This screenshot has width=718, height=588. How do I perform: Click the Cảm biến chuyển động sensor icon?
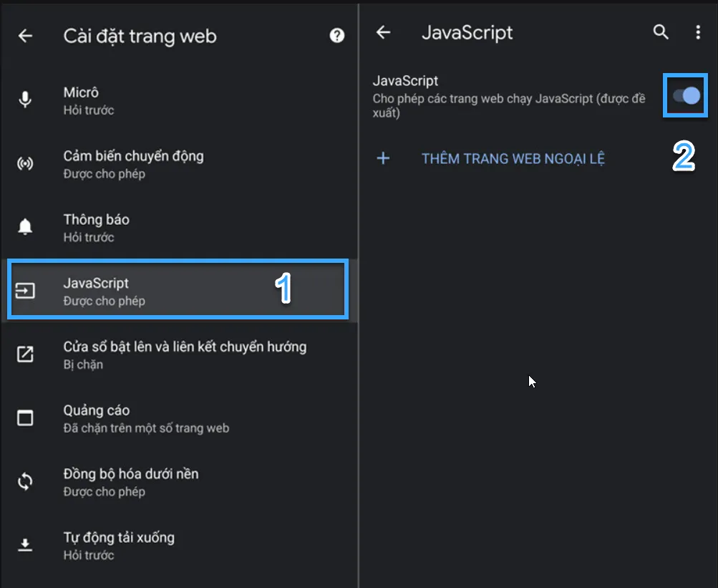26,163
